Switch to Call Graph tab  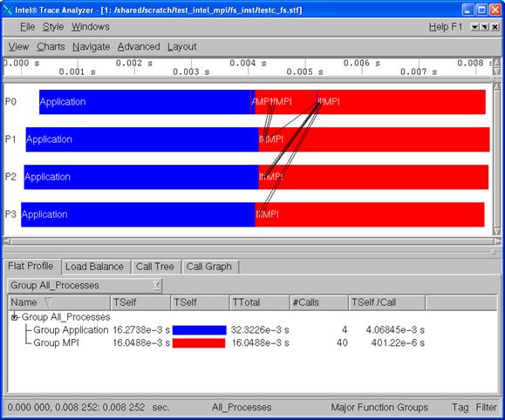[x=209, y=267]
